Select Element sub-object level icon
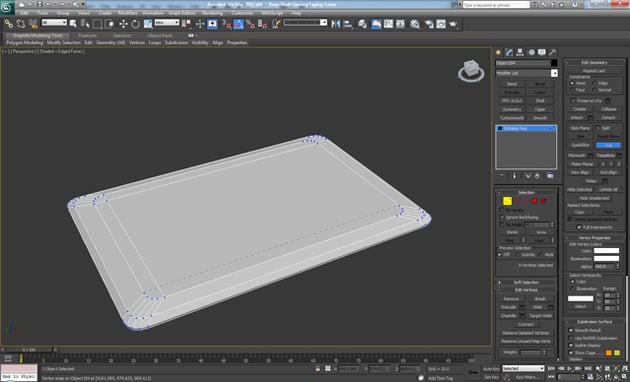Viewport: 630px width, 382px height. click(543, 201)
